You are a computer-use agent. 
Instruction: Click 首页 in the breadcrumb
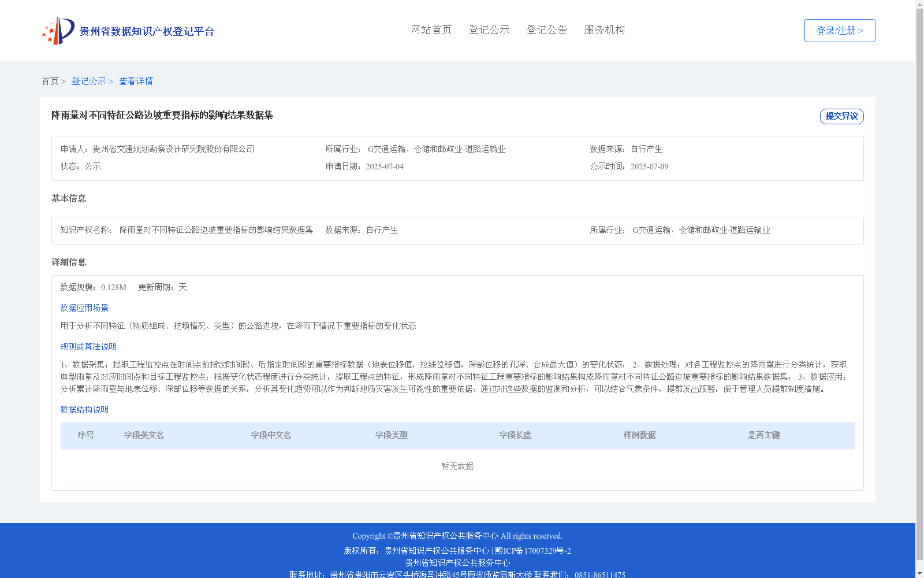(50, 81)
